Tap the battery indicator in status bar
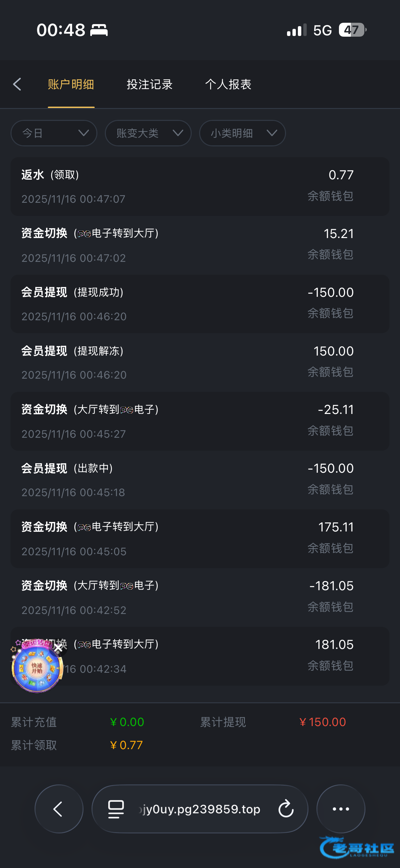Viewport: 400px width, 868px height. [352, 30]
